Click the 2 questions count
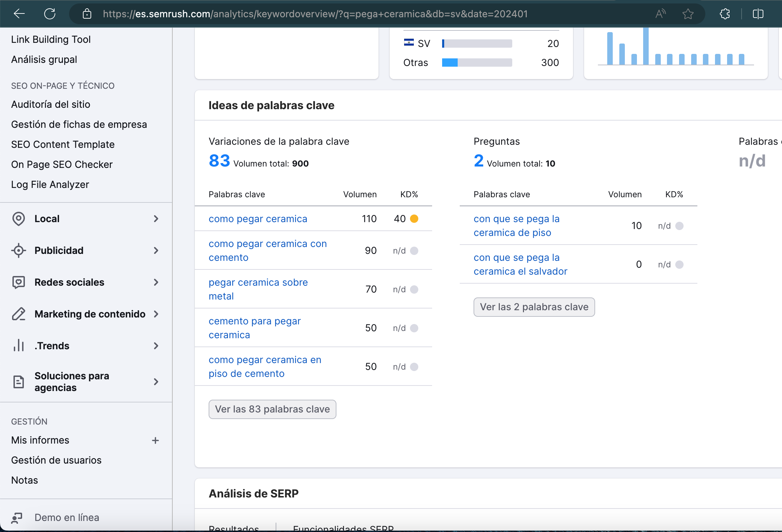The image size is (782, 532). point(478,161)
